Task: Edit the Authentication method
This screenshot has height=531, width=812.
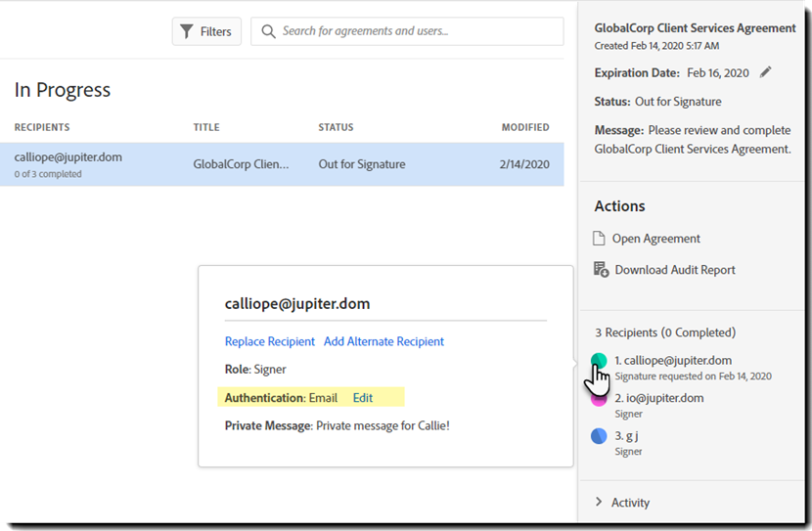Action: point(363,398)
